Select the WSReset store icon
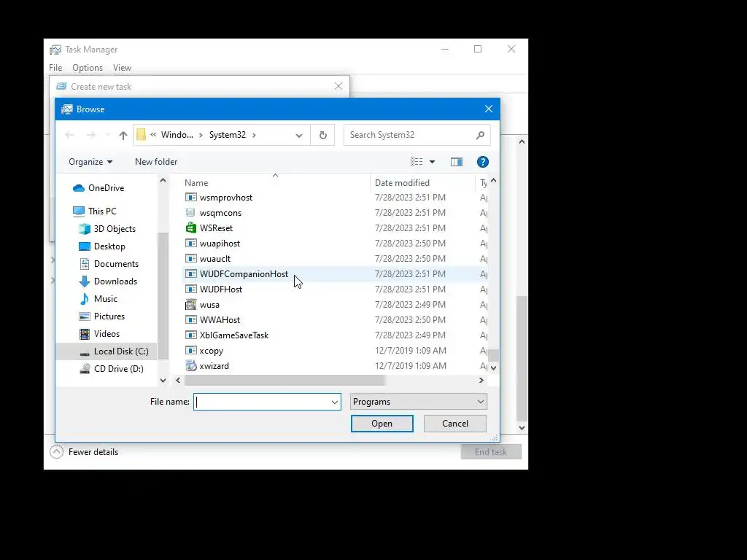This screenshot has width=747, height=560. [x=190, y=227]
